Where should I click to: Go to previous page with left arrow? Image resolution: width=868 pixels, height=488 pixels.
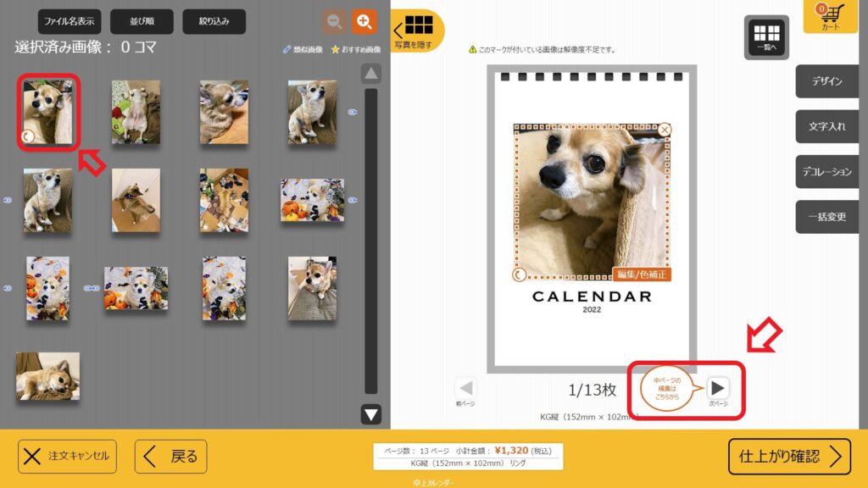click(x=466, y=388)
